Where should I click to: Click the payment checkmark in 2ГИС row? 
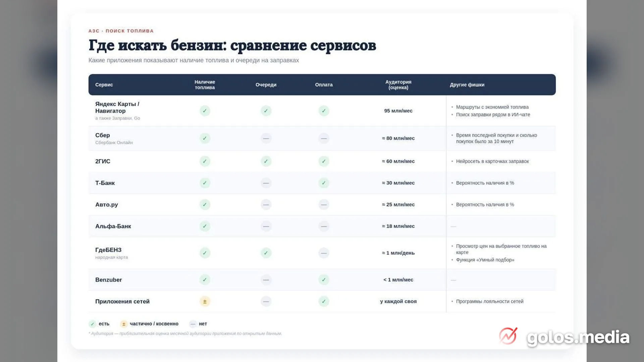pyautogui.click(x=324, y=161)
